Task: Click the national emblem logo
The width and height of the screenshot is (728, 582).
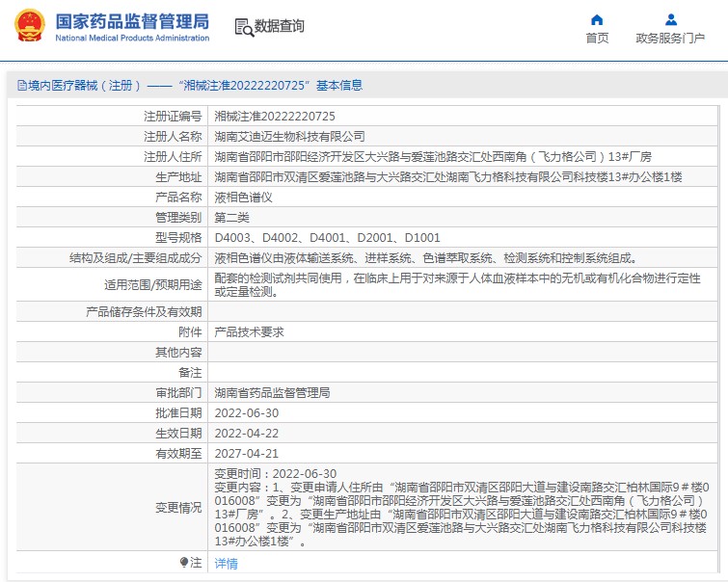Action: click(x=30, y=25)
